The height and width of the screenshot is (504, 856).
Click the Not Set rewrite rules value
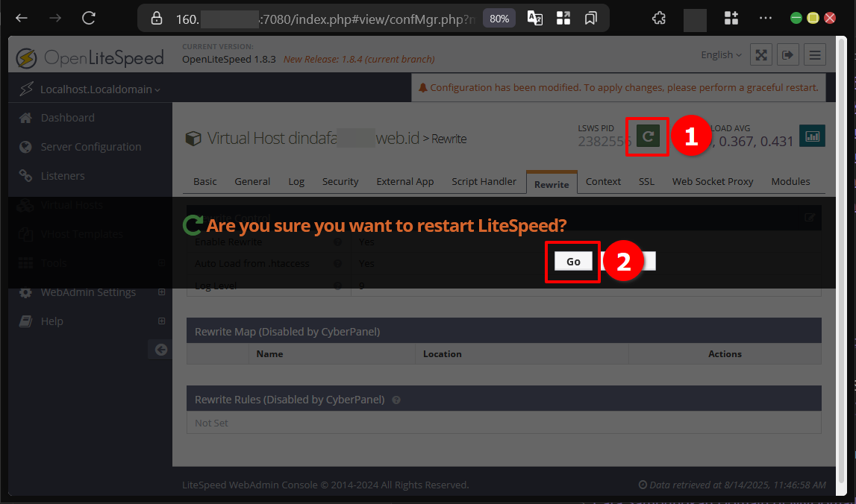(x=211, y=423)
